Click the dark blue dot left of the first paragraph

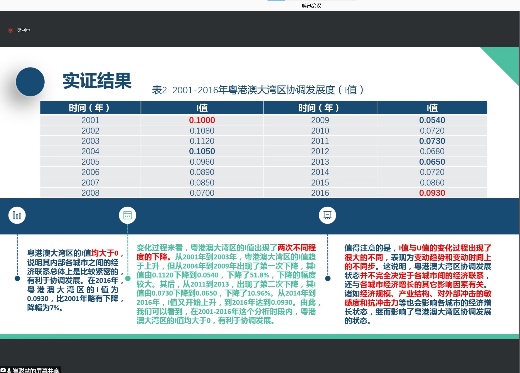click(x=17, y=278)
